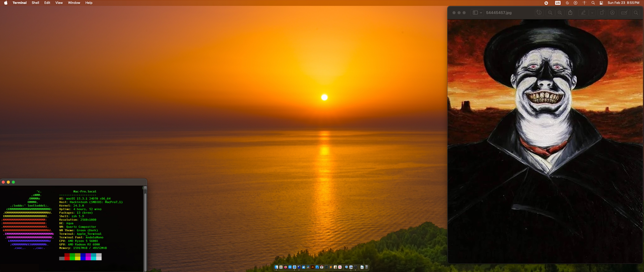
Task: Click the Shazam menu bar icon
Action: [546, 3]
